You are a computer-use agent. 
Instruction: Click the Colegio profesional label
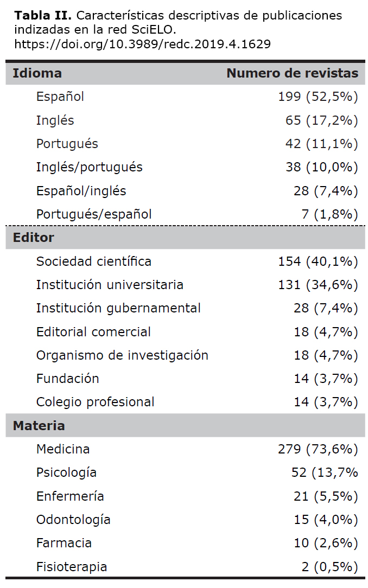coord(96,402)
